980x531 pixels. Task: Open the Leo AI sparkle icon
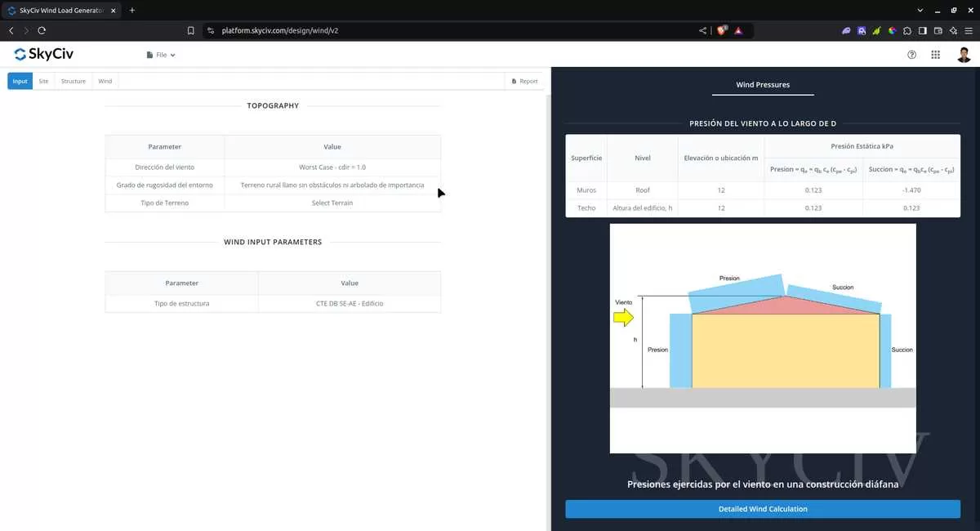point(953,30)
